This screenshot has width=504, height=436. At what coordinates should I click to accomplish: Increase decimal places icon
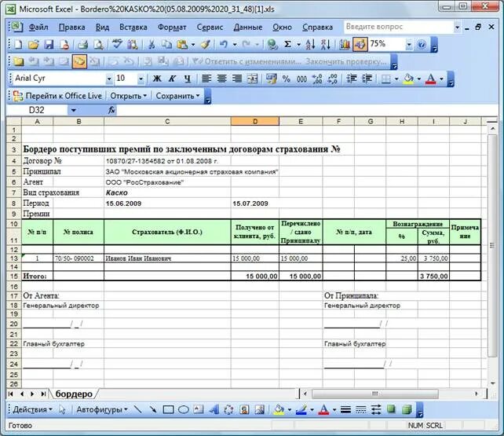click(x=317, y=79)
